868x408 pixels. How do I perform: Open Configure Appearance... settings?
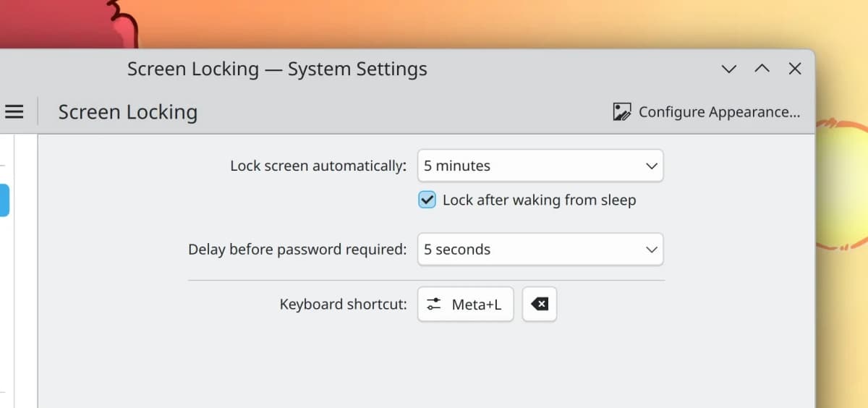[x=707, y=112]
